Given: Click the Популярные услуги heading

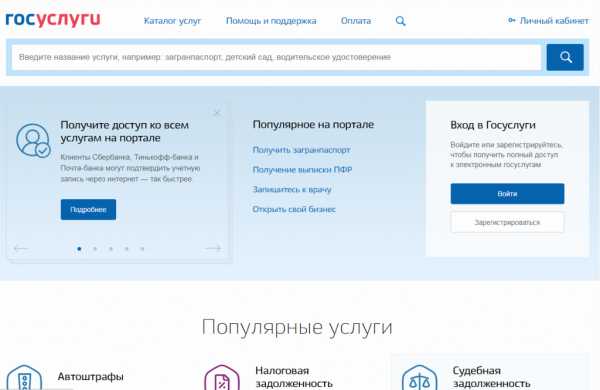Looking at the screenshot, I should tap(297, 327).
